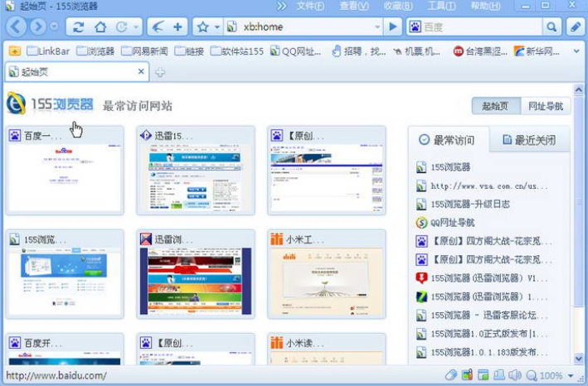Viewport: 588px width, 386px height.
Task: Open the 155浏览器1.0.1.183版发布 list entry
Action: pyautogui.click(x=482, y=352)
